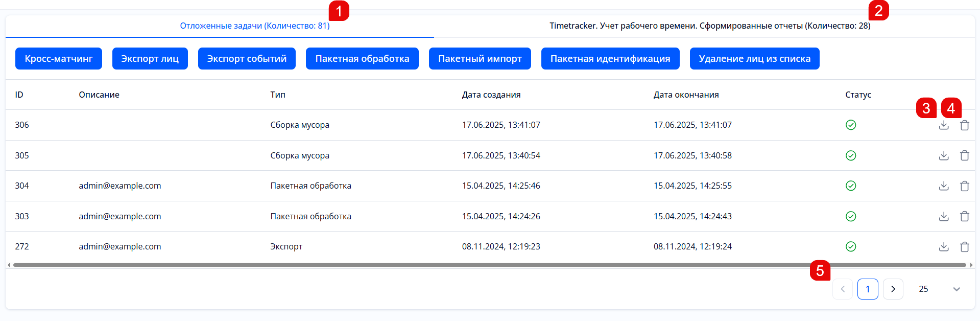Screen dimensions: 980x321
Task: Click the horizontal scrollbar under the table
Action: pos(490,265)
